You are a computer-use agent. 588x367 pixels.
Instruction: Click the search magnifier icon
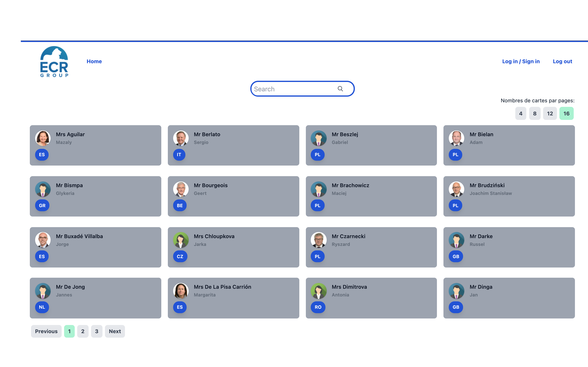(x=340, y=89)
